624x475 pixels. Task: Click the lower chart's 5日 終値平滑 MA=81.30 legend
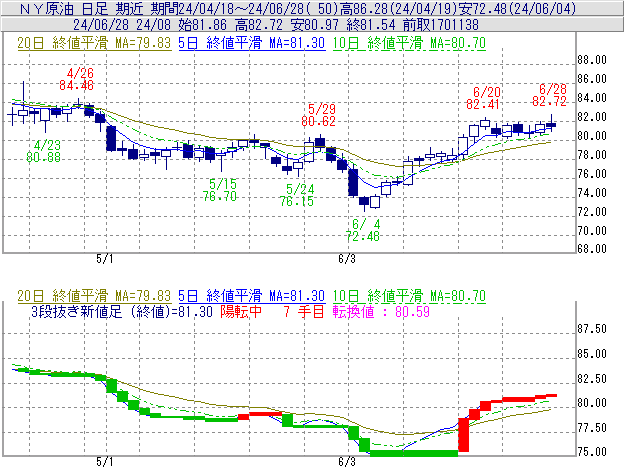(252, 296)
